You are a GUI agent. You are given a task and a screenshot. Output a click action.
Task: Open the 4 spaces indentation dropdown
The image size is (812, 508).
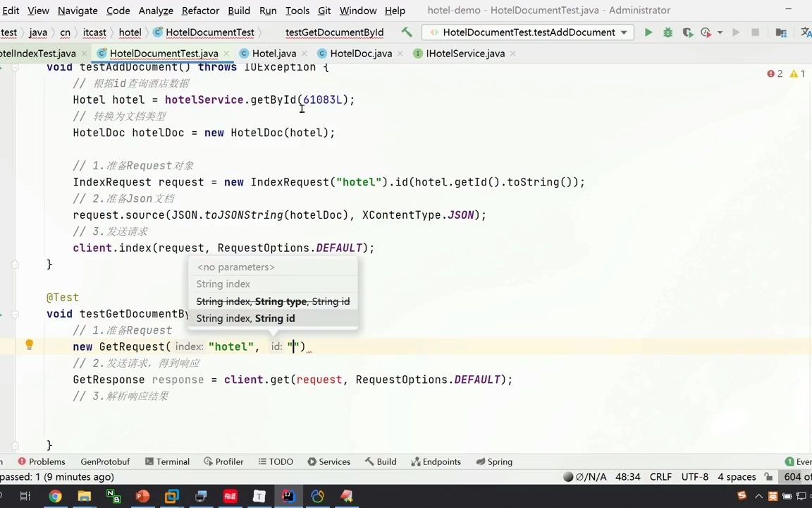click(737, 477)
